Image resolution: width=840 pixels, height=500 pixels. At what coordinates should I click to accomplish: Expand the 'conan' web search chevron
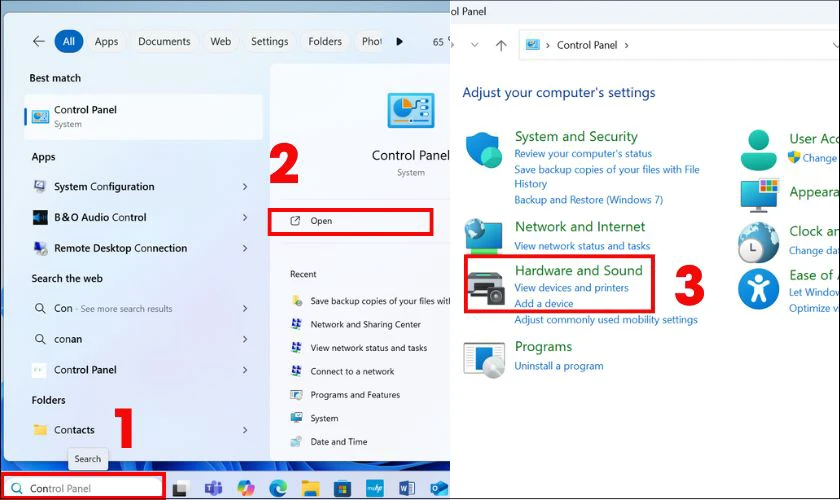(x=245, y=339)
